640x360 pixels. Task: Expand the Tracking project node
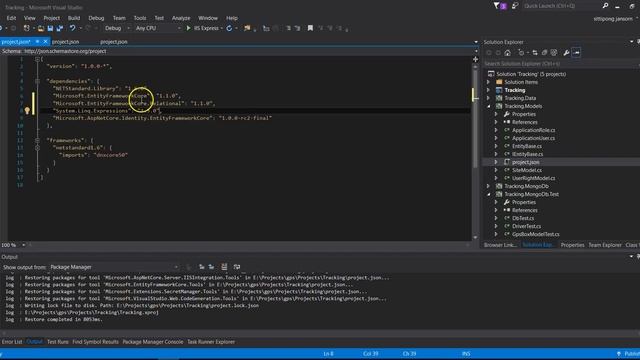tap(489, 90)
